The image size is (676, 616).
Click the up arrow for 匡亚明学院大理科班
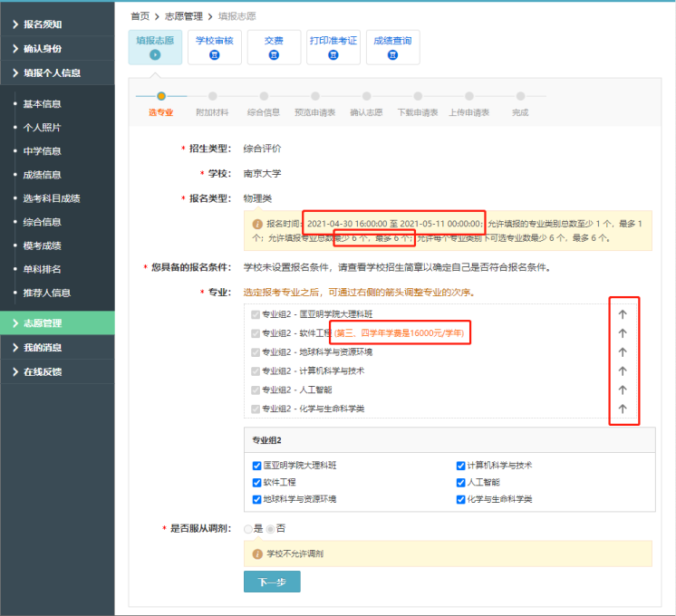pos(623,313)
